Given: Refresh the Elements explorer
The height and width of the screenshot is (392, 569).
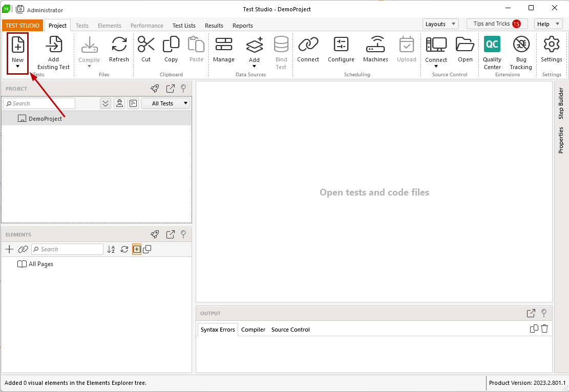Looking at the screenshot, I should click(x=124, y=249).
